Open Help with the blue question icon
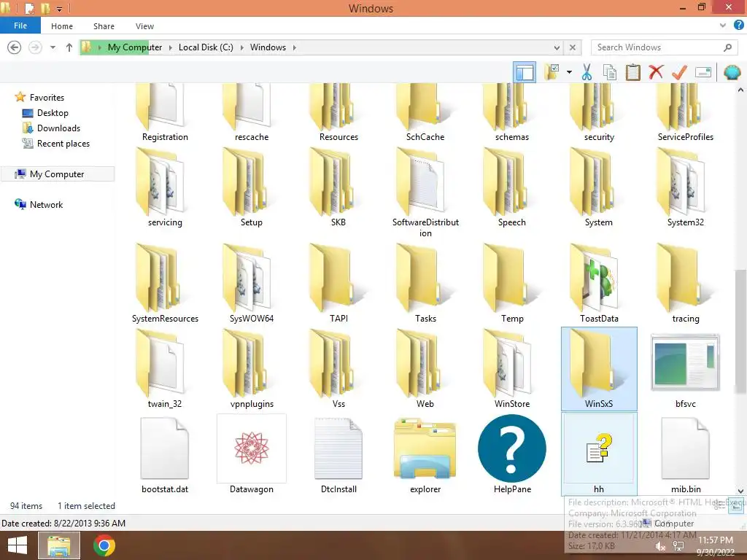The width and height of the screenshot is (747, 560). click(738, 26)
